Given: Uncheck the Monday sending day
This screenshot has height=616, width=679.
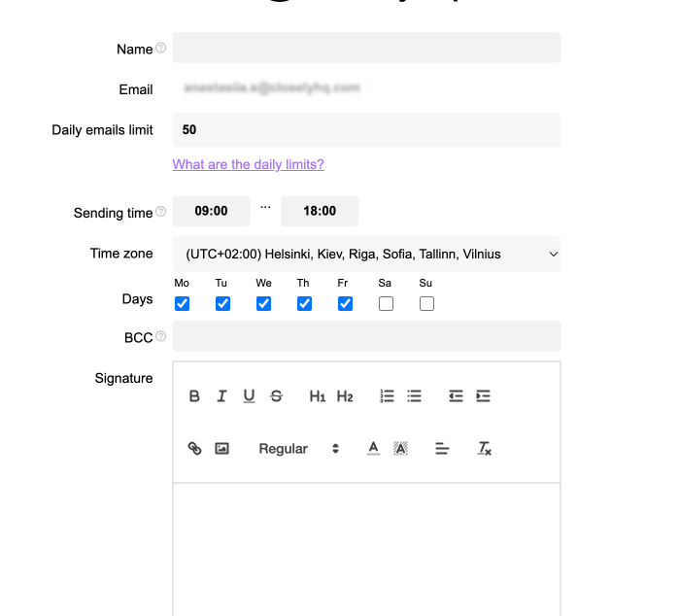Looking at the screenshot, I should (182, 304).
